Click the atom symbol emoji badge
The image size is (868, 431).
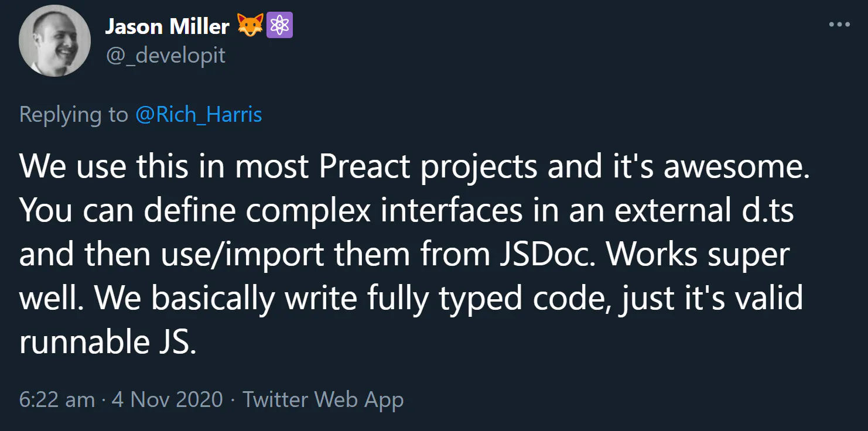pos(280,26)
